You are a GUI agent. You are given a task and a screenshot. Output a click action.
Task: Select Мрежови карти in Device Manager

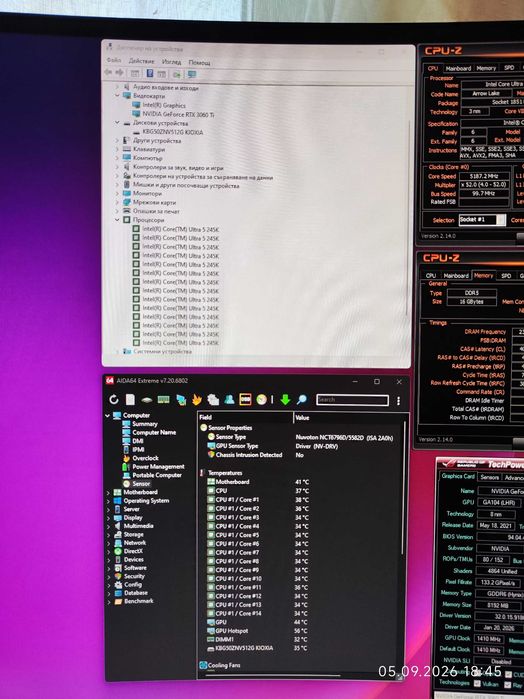point(154,202)
